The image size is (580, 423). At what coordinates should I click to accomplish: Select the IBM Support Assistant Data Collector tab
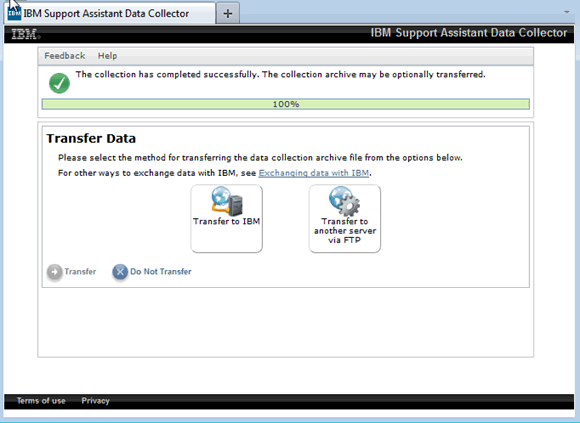point(110,13)
